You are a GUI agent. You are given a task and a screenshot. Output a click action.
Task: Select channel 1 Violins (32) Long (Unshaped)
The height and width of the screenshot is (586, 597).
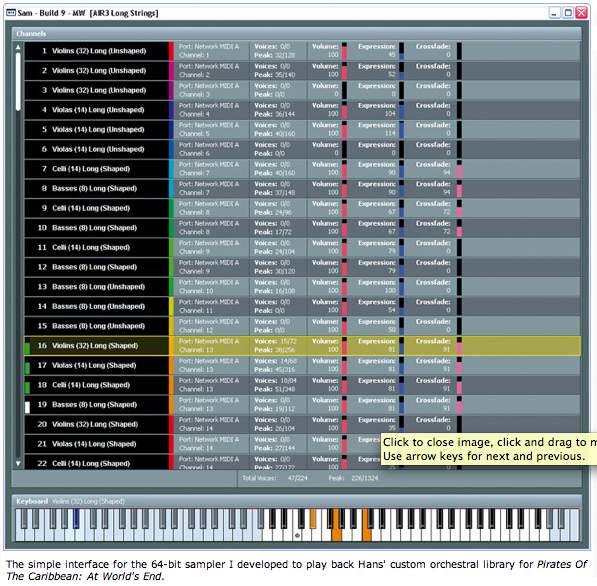(x=96, y=51)
